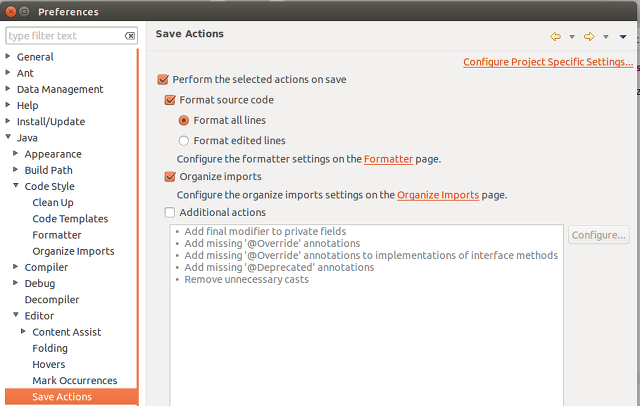This screenshot has width=640, height=406.
Task: Collapse the Java tree node
Action: click(x=8, y=137)
